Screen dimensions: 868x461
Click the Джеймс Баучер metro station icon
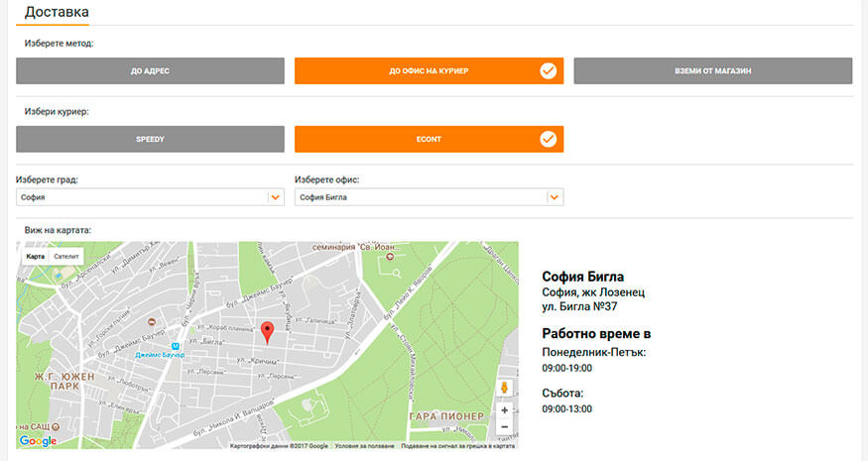176,346
